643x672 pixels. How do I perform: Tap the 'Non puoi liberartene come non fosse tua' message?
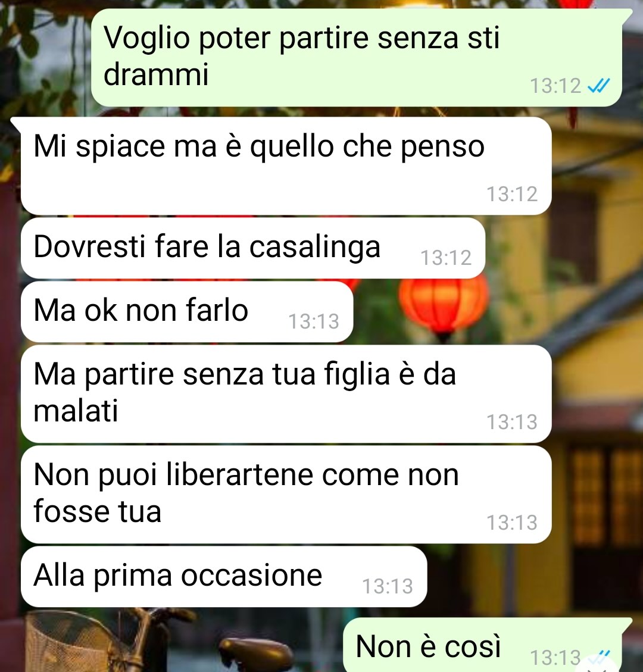click(x=286, y=494)
